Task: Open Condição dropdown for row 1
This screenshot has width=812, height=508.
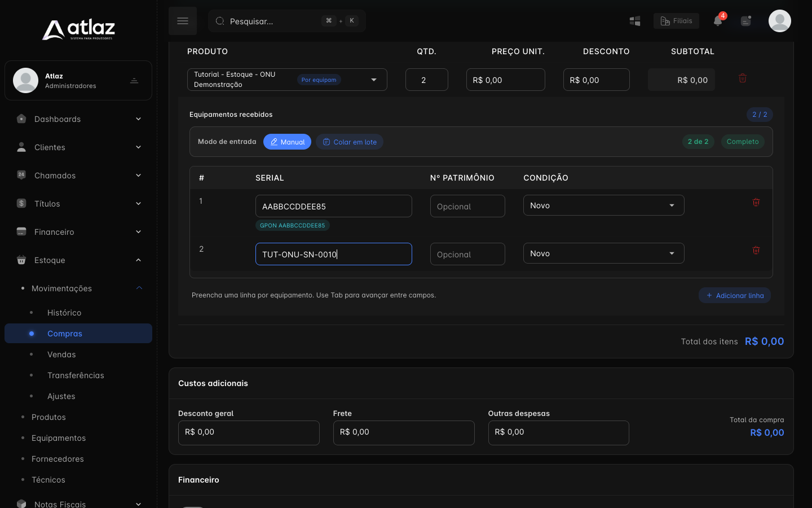Action: click(x=603, y=205)
